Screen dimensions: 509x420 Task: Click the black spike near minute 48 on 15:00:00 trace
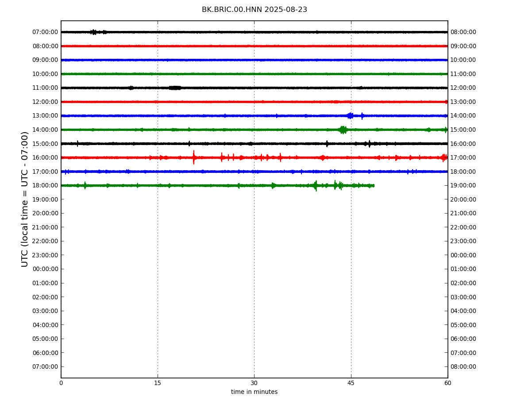pyautogui.click(x=370, y=144)
